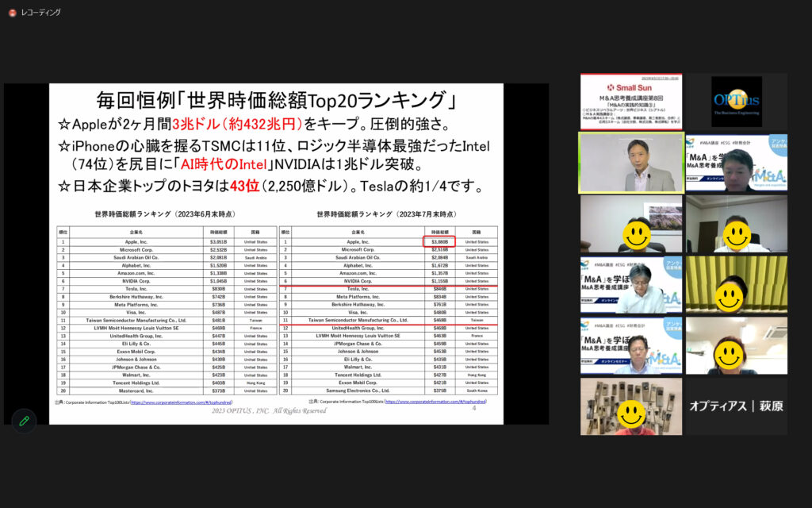The width and height of the screenshot is (812, 508).
Task: Click Saudi Arabian Oil Co. in June table
Action: 136,258
